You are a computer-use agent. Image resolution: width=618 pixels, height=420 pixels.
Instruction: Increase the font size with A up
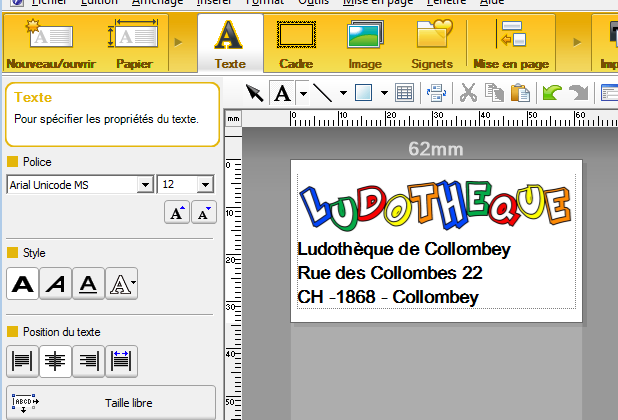coord(177,213)
